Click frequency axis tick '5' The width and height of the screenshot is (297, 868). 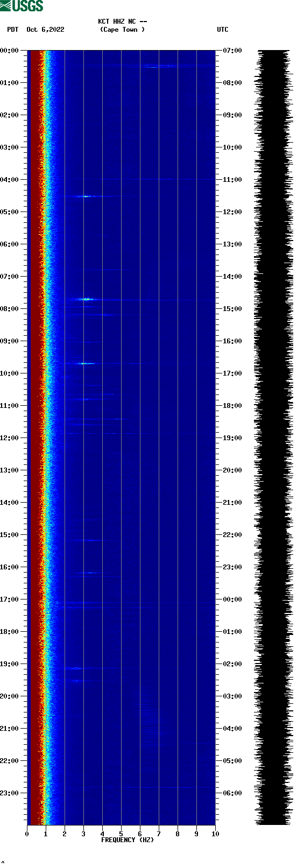[121, 834]
